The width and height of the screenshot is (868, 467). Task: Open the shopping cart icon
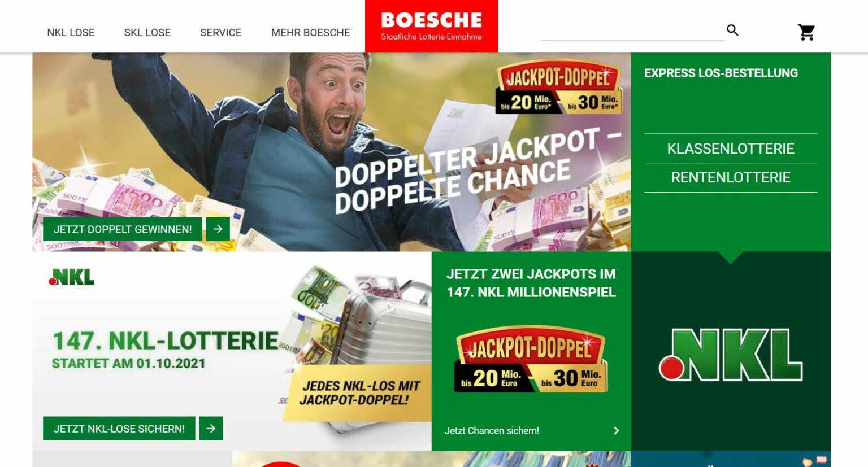coord(806,32)
